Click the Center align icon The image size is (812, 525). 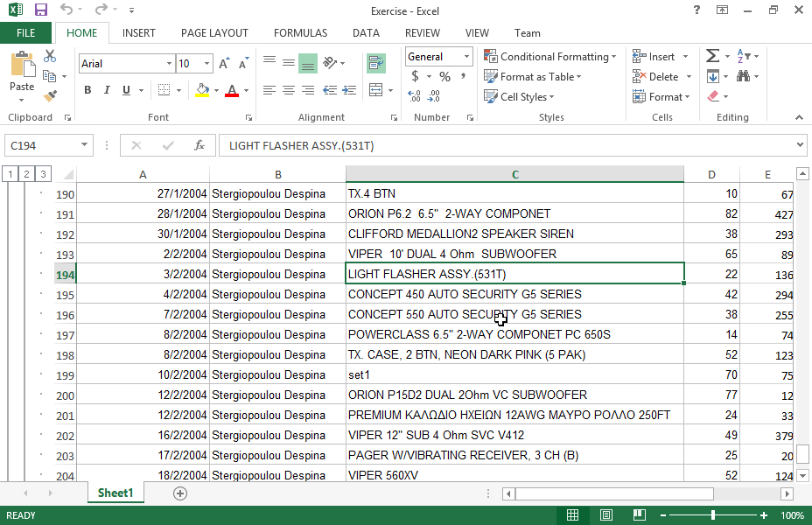click(288, 90)
